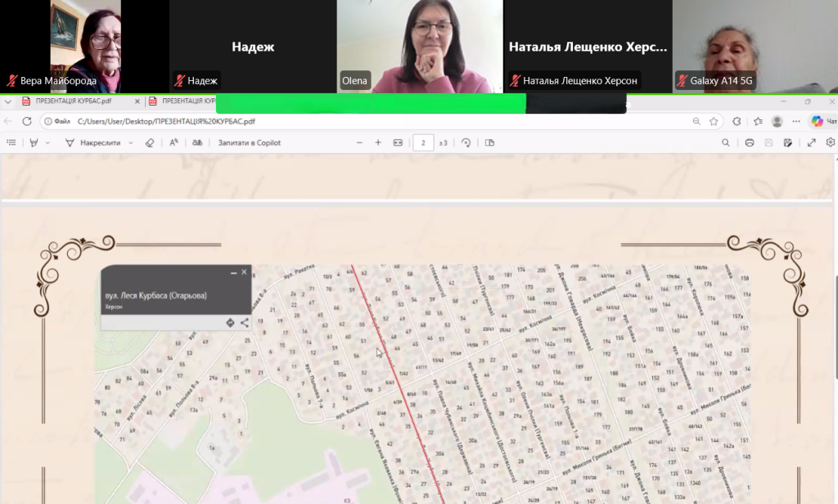Image resolution: width=838 pixels, height=504 pixels.
Task: Open the browser tab list chevron
Action: [x=8, y=101]
